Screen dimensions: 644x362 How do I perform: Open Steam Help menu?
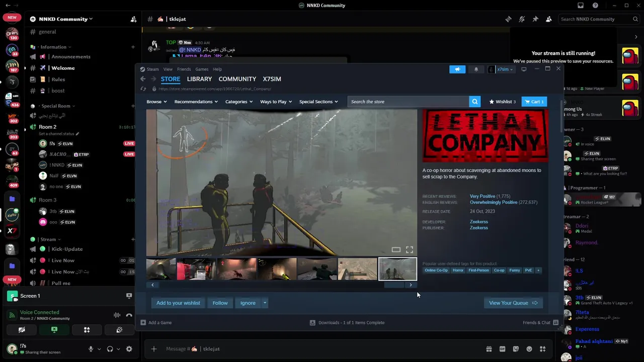pos(217,69)
